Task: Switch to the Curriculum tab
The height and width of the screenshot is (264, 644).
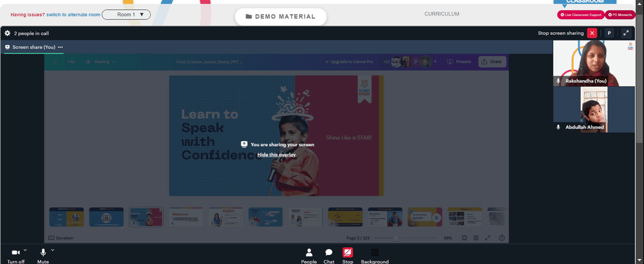Action: 442,14
